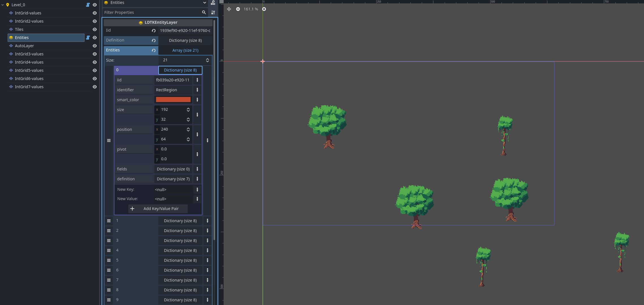Revert the Iid property to default
The width and height of the screenshot is (644, 305).
154,31
